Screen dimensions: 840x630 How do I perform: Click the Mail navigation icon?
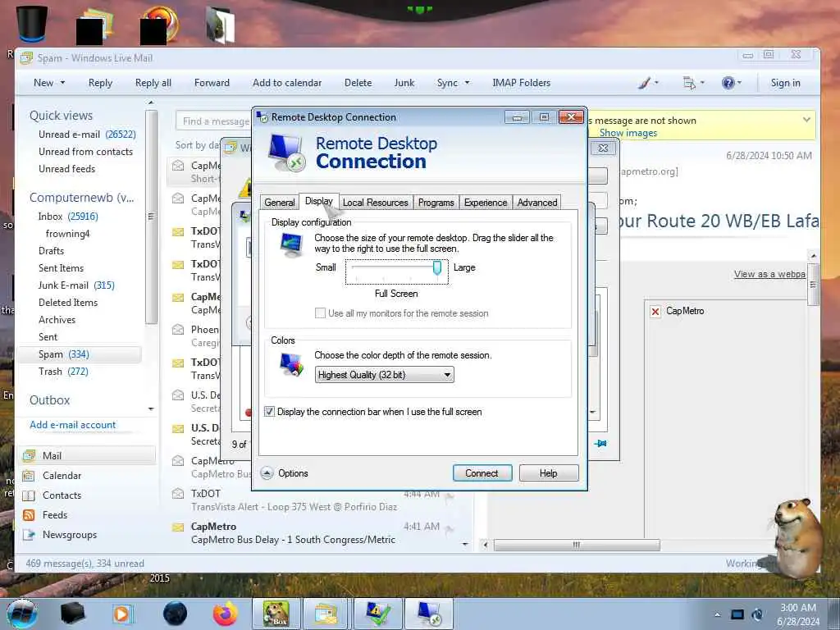29,456
